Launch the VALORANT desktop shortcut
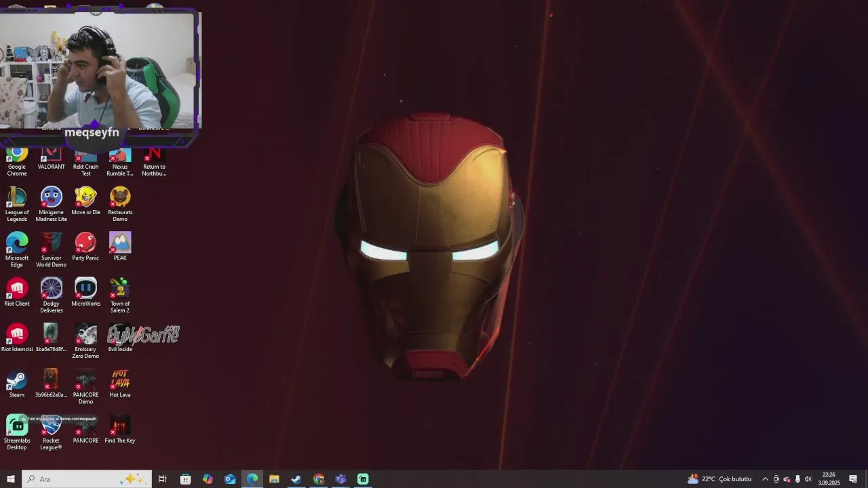This screenshot has height=488, width=868. [51, 159]
